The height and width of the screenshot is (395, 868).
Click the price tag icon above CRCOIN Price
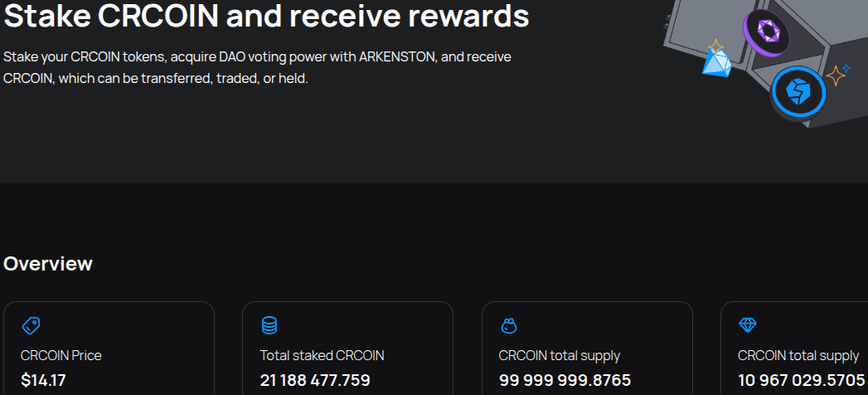click(31, 325)
